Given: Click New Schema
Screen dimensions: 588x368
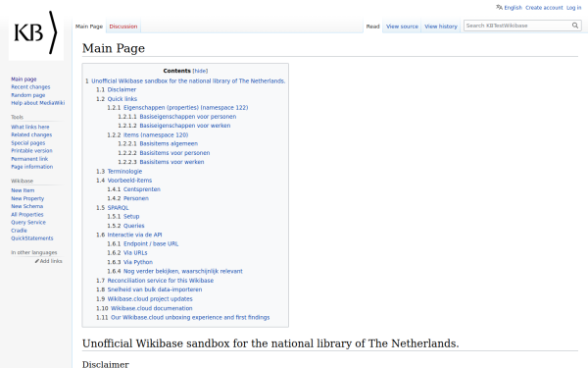Looking at the screenshot, I should [x=27, y=206].
